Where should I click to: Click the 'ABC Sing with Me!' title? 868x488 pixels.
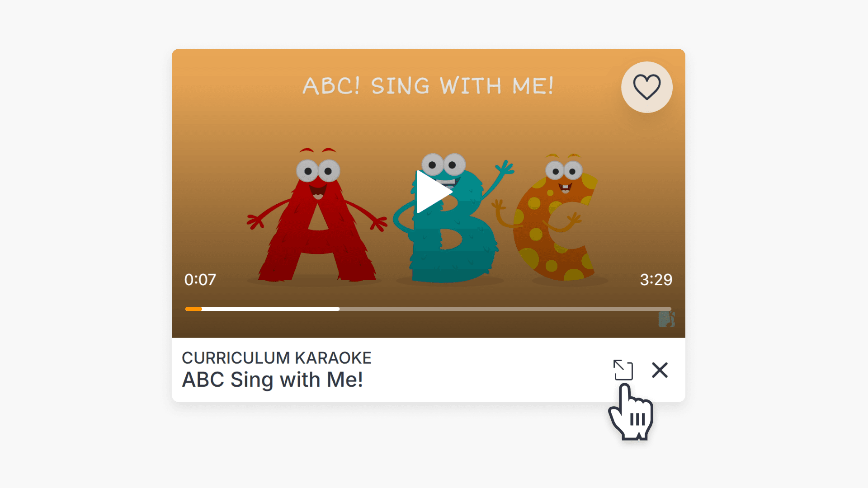(x=272, y=380)
